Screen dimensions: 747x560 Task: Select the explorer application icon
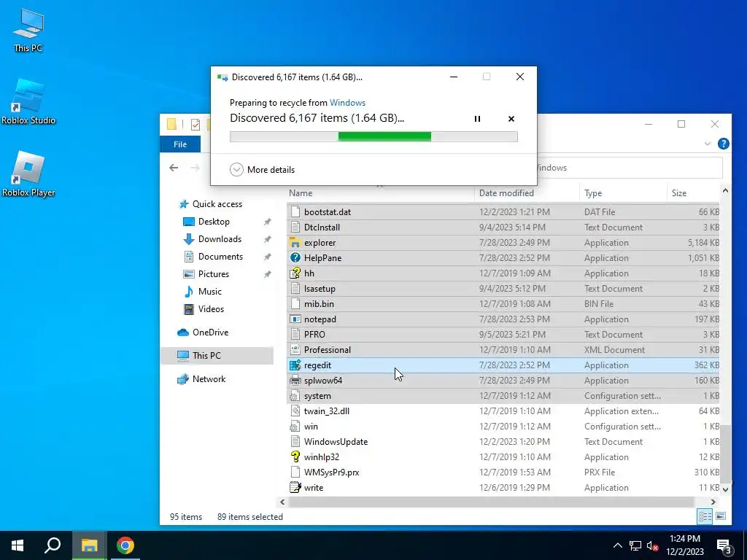[295, 243]
